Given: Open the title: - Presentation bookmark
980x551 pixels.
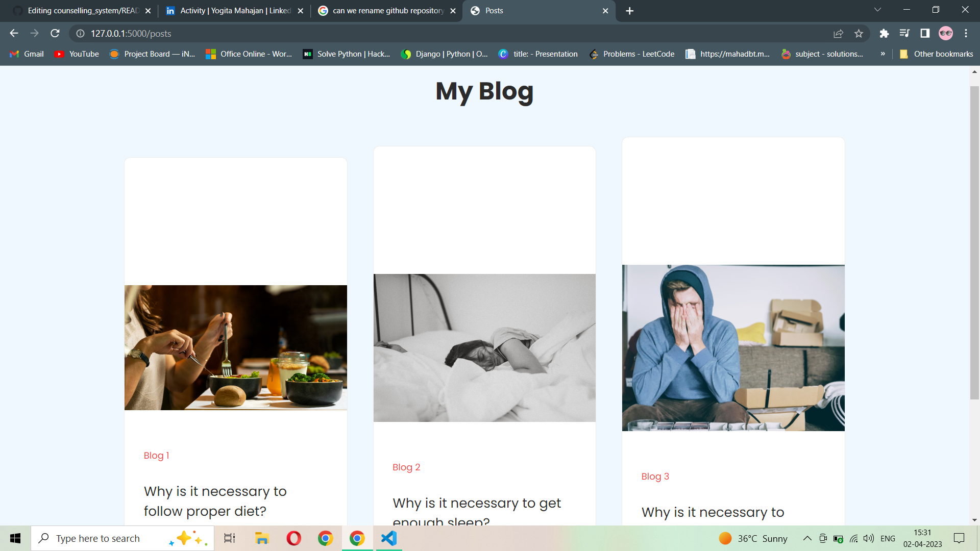Looking at the screenshot, I should click(x=538, y=54).
